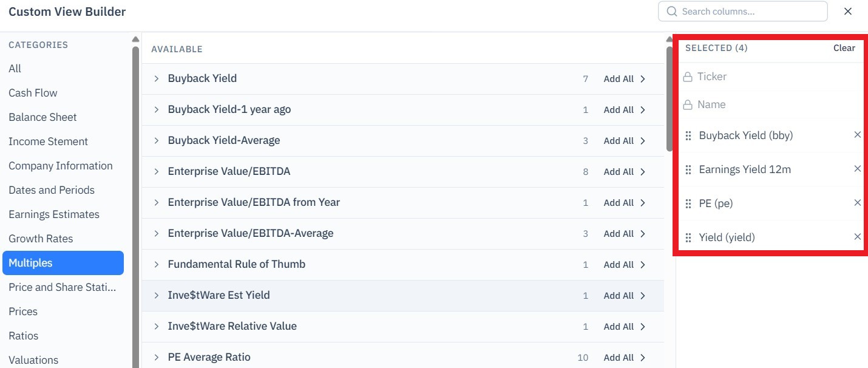Screen dimensions: 868x368
Task: Click drag handle beside PE (pe)
Action: click(688, 203)
